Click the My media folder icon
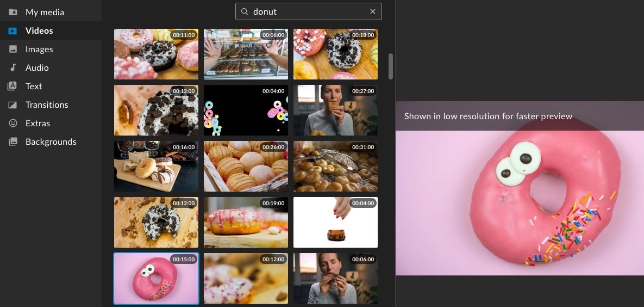The height and width of the screenshot is (307, 644). click(13, 12)
